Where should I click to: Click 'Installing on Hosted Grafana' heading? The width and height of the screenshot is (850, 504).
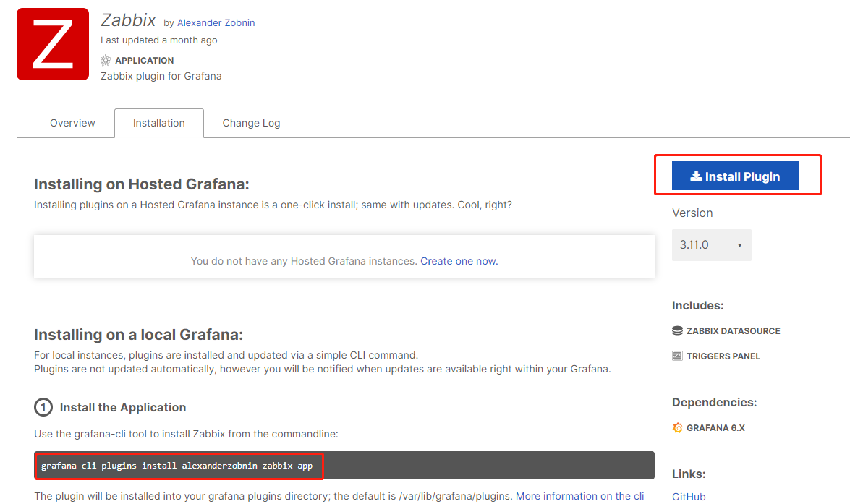click(x=141, y=184)
